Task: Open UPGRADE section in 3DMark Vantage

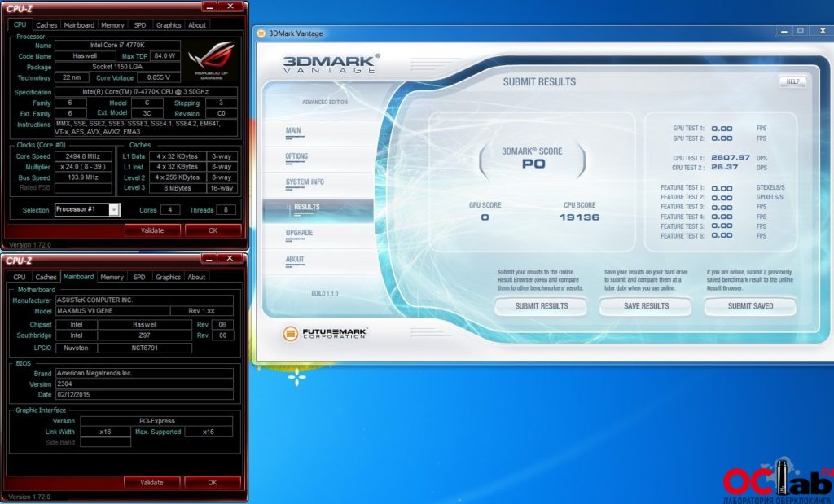Action: [299, 233]
